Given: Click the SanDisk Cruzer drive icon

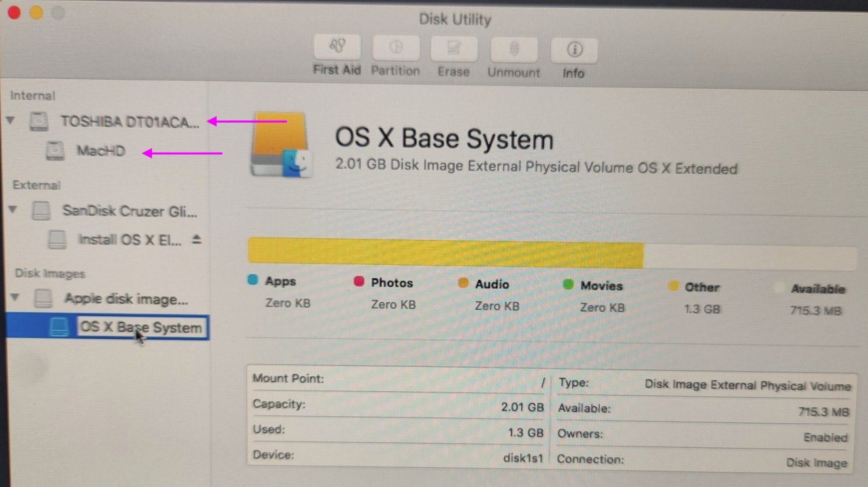Looking at the screenshot, I should [41, 211].
